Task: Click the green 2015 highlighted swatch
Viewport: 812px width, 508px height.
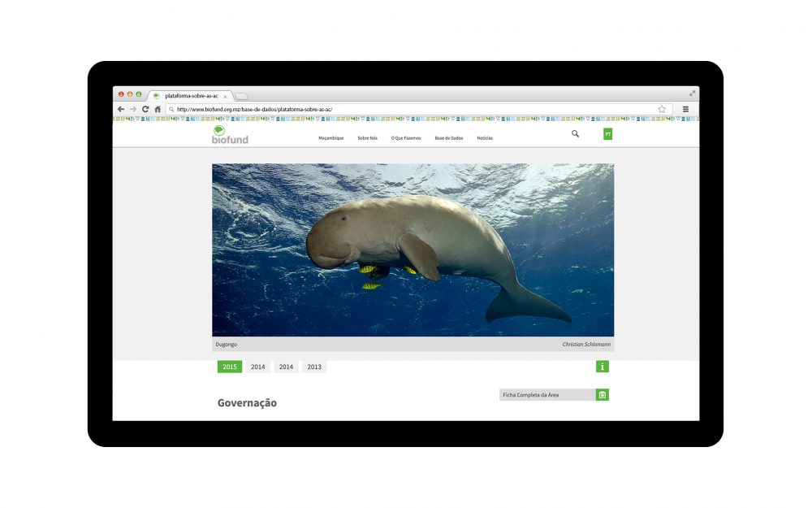Action: coord(229,367)
